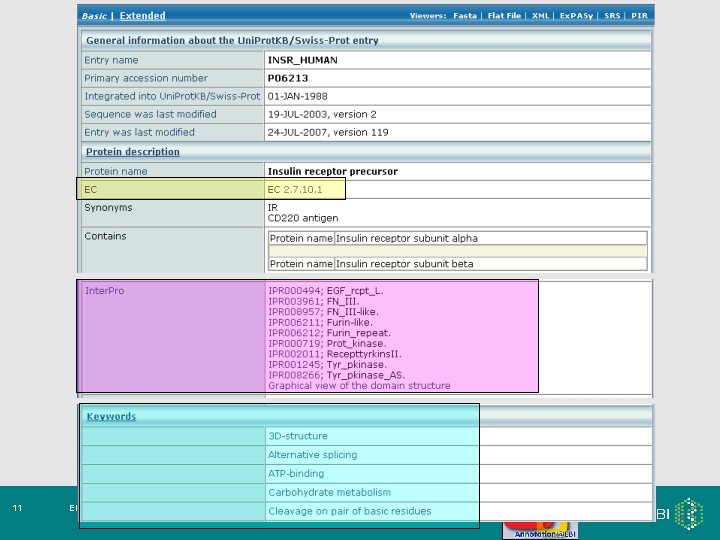Click Insulin receptor subunit alpha cell
This screenshot has width=720, height=540.
(490, 238)
